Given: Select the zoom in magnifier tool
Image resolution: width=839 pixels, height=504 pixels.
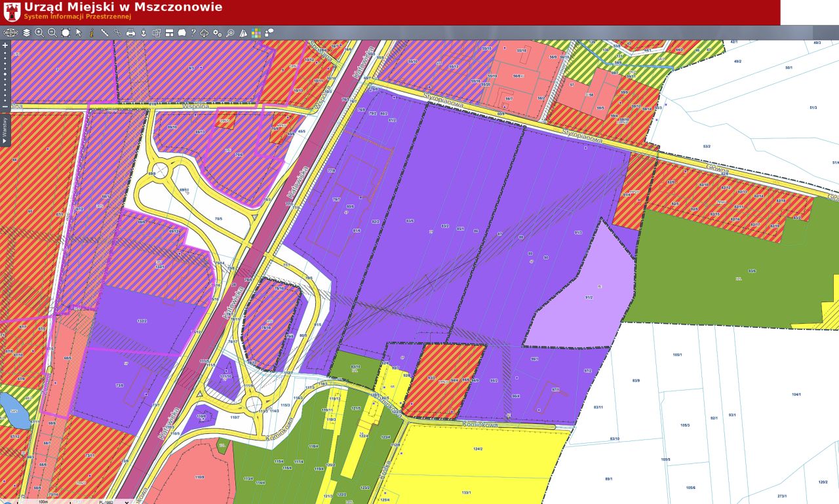Looking at the screenshot, I should [x=39, y=32].
